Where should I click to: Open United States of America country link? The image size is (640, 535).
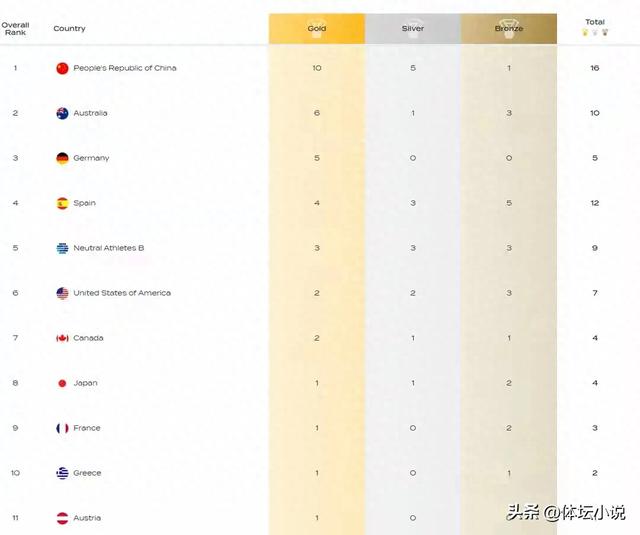point(122,293)
